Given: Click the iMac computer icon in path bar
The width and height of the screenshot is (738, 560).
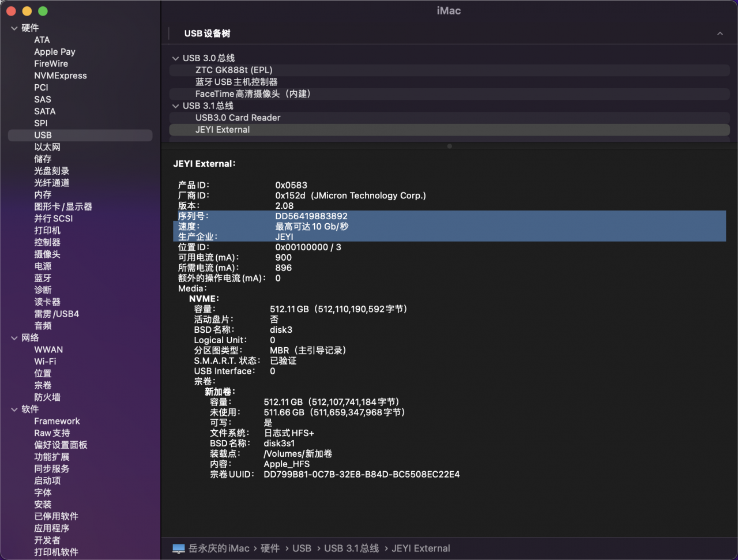Looking at the screenshot, I should click(x=179, y=548).
